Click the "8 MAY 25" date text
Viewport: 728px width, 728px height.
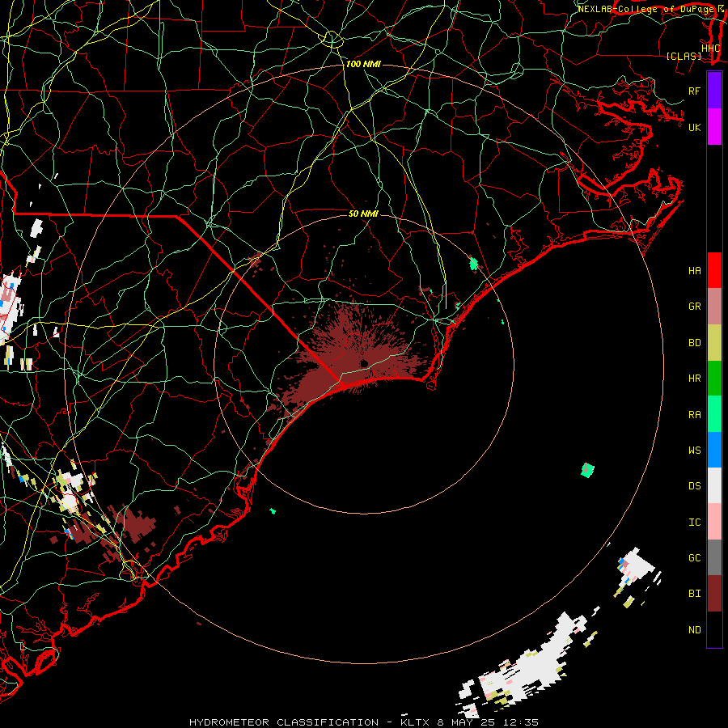tap(466, 722)
